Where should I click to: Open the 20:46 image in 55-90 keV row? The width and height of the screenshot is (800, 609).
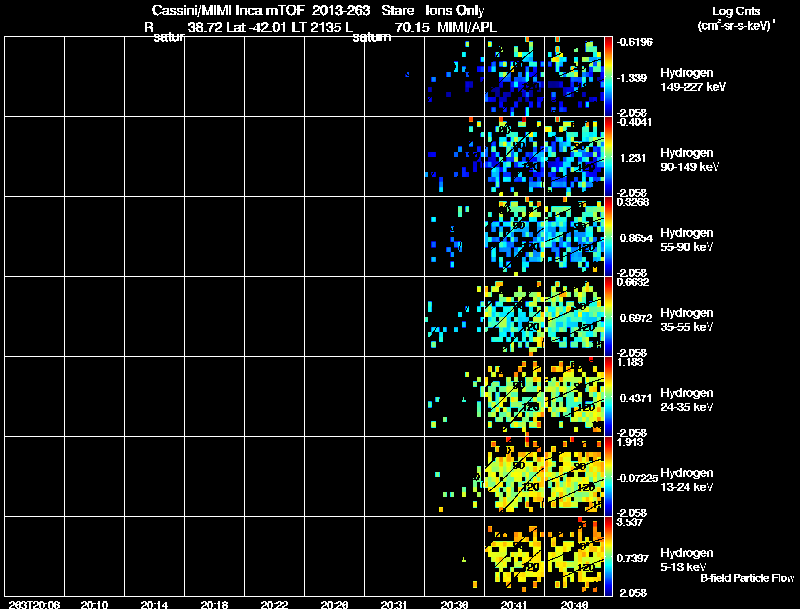pos(574,237)
